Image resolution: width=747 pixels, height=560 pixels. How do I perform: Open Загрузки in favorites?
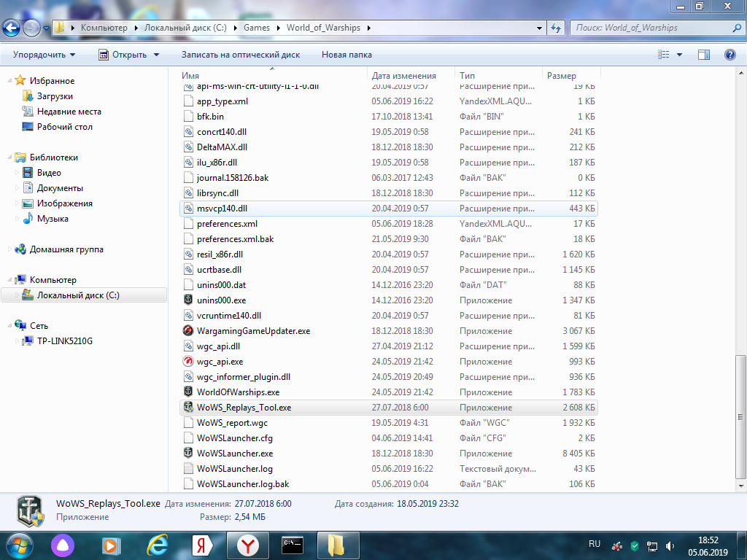pyautogui.click(x=55, y=96)
